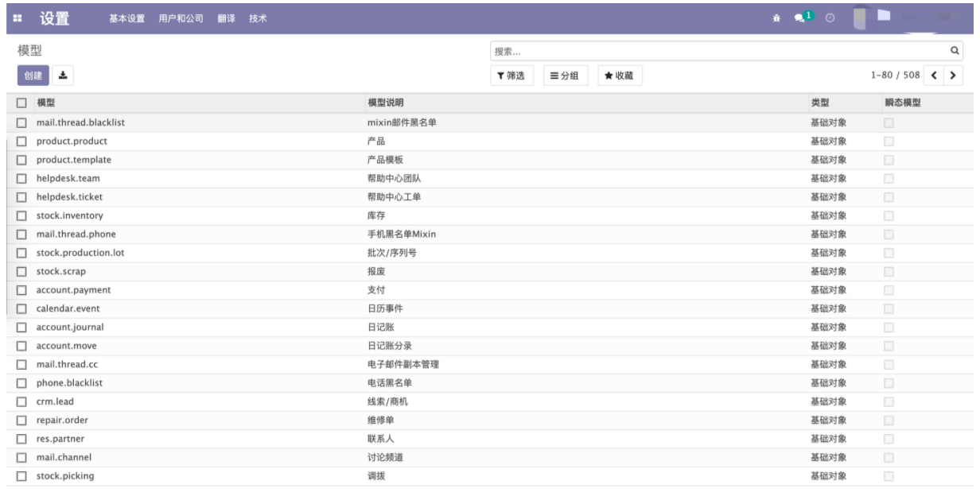Open the 筛选 filter dropdown
Viewport: 980px width, 496px height.
(511, 76)
